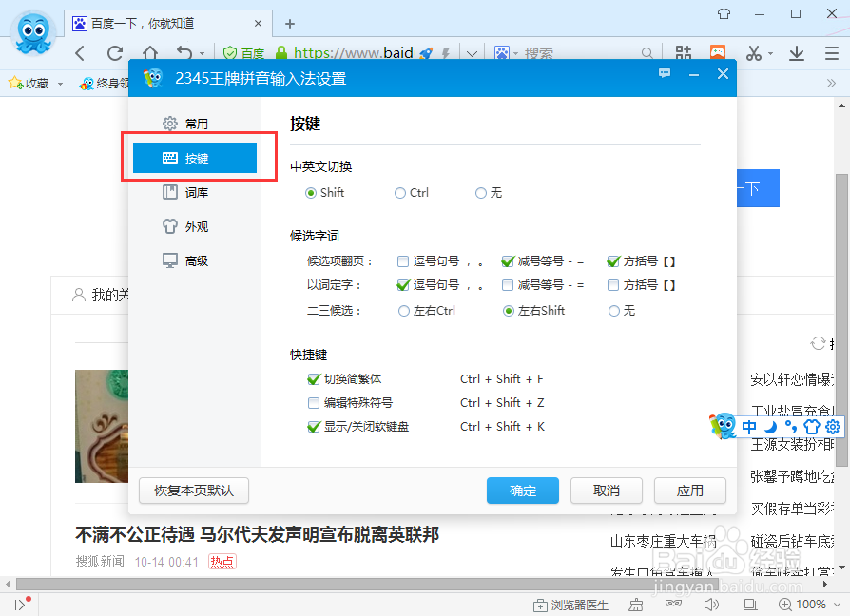Select the 按键 settings section

[195, 158]
